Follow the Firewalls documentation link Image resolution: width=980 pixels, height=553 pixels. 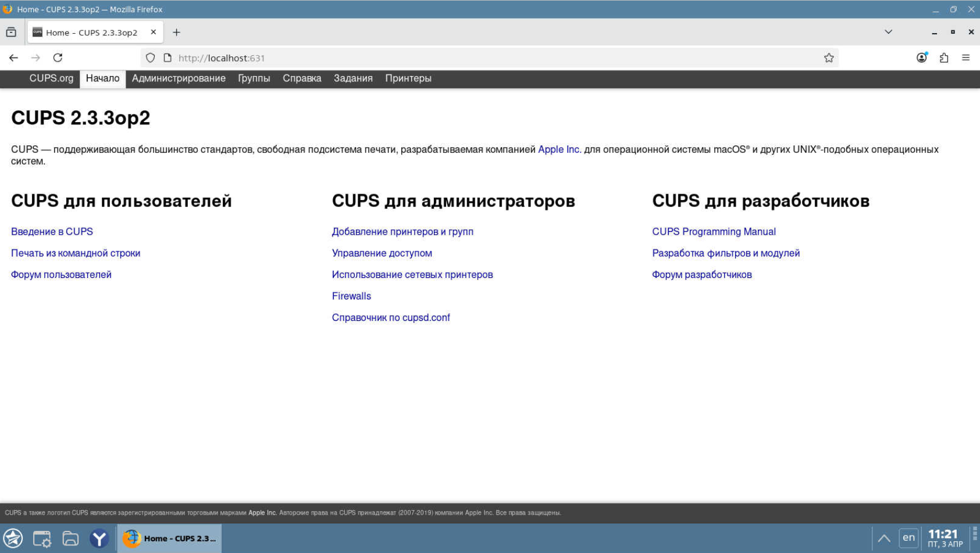click(x=351, y=296)
